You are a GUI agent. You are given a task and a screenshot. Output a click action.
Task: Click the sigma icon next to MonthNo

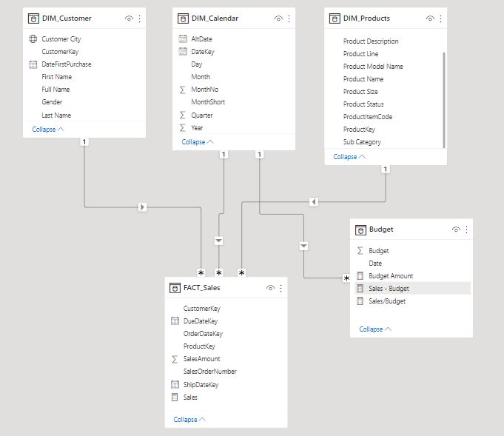click(183, 90)
